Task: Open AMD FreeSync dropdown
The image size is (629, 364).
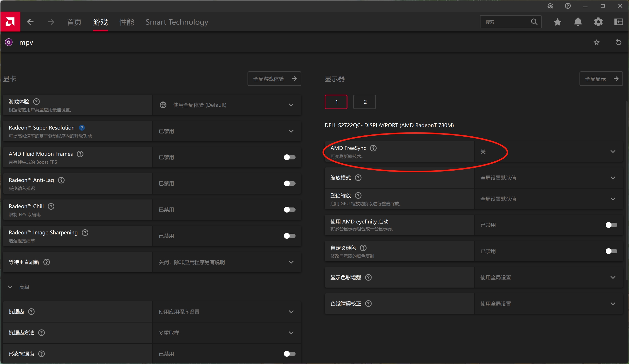Action: [x=549, y=151]
